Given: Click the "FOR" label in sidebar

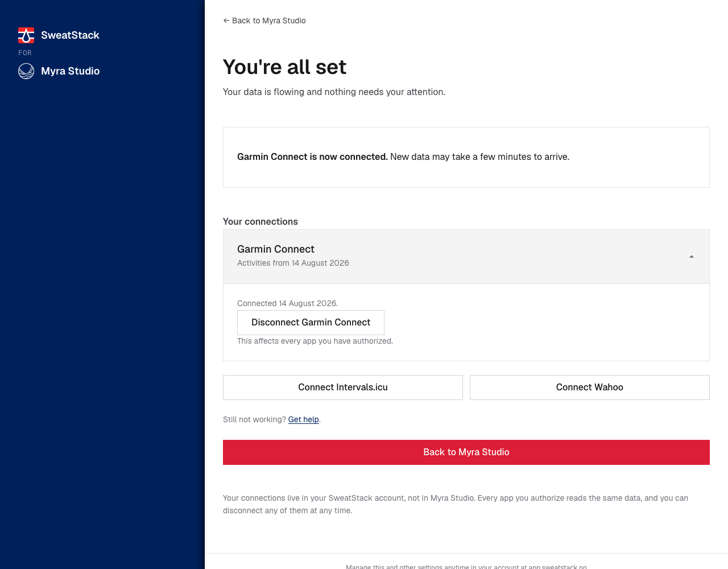Looking at the screenshot, I should (25, 53).
